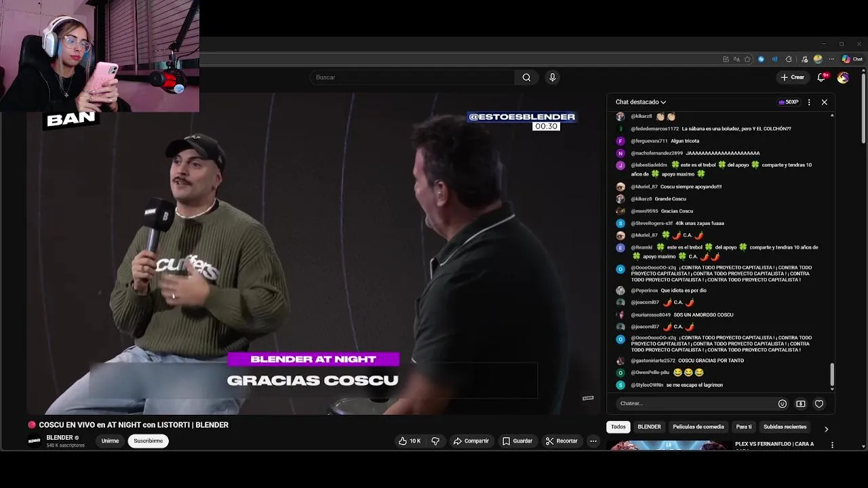The image size is (868, 488).
Task: Click the Compartir share button
Action: (x=471, y=441)
